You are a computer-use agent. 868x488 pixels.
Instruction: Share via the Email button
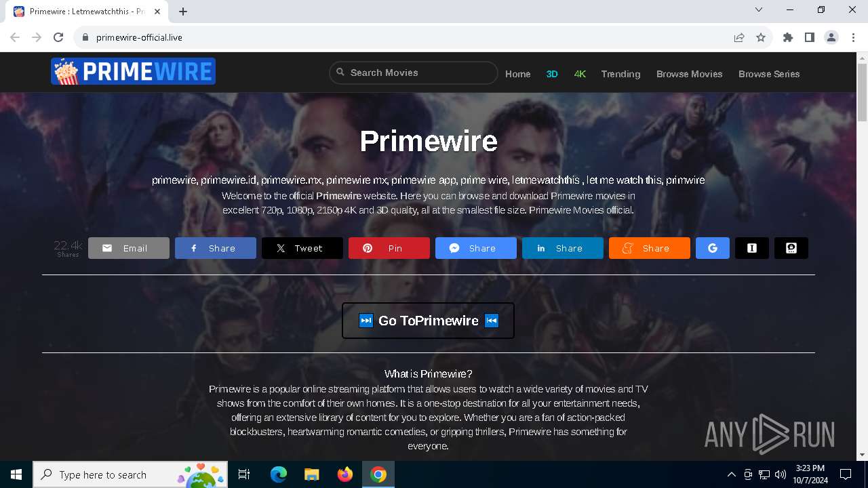[x=129, y=248]
